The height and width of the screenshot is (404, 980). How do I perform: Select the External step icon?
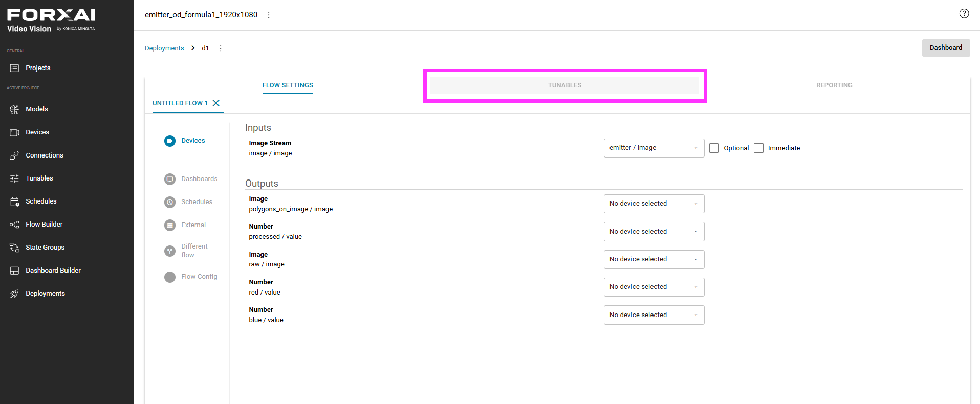click(170, 225)
